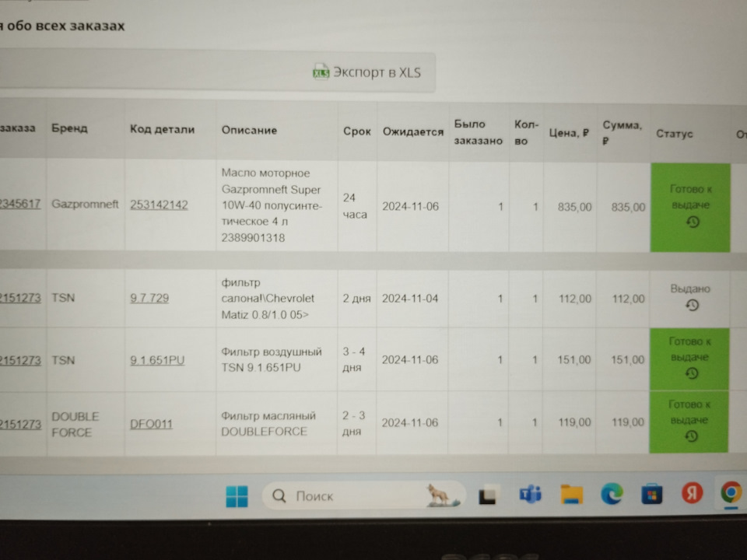Click the фильтр салона Chevrolet Matiz description
The width and height of the screenshot is (747, 560).
(x=268, y=299)
